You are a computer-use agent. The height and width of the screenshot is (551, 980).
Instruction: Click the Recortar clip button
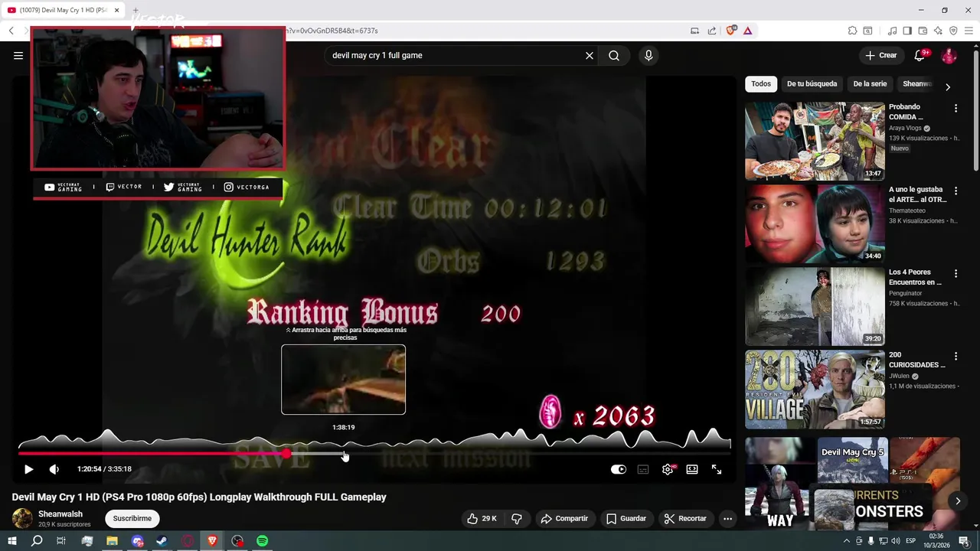pyautogui.click(x=685, y=518)
